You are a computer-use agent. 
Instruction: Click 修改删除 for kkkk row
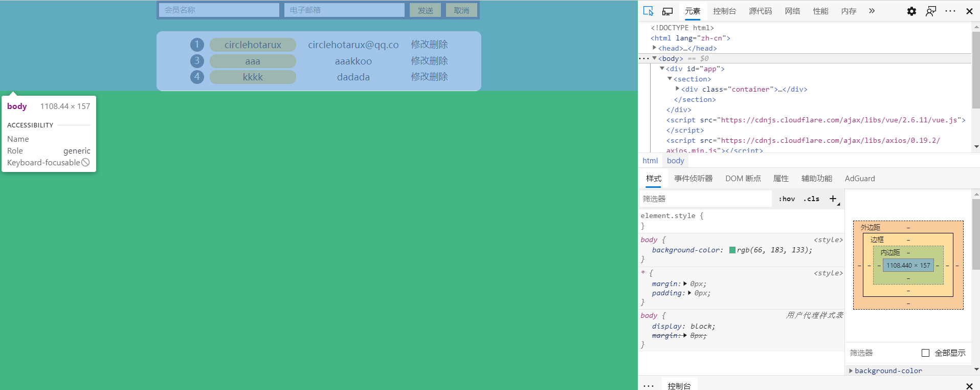point(429,77)
